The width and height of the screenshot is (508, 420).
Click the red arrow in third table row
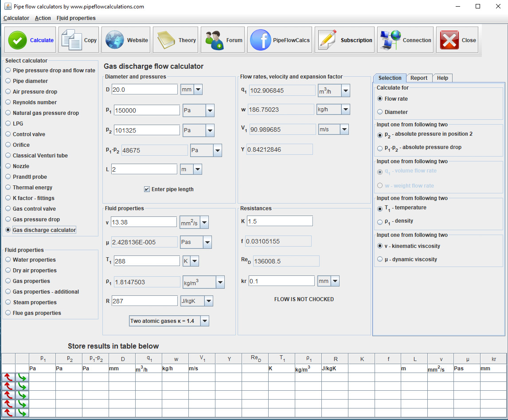tap(8, 395)
